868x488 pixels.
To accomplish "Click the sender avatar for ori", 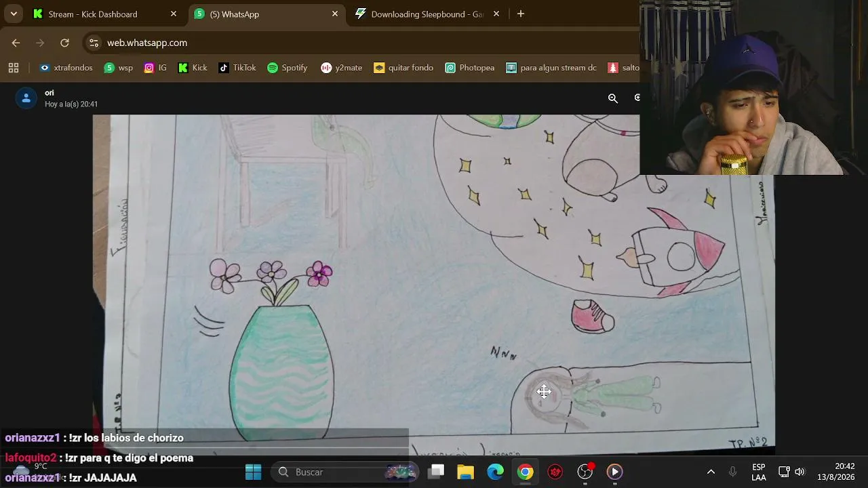I will 26,98.
